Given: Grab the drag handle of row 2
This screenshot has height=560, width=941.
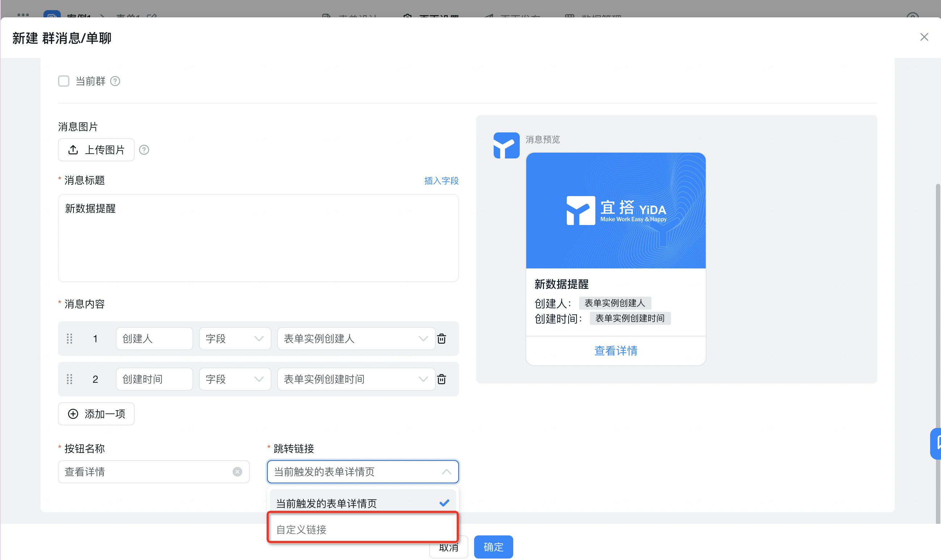Looking at the screenshot, I should coord(69,379).
